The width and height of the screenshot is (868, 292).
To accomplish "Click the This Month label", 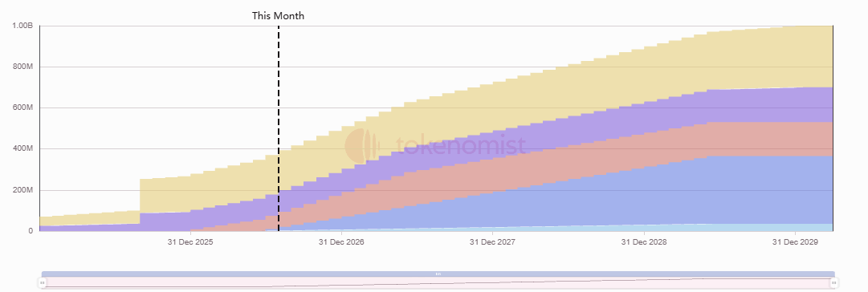I will pyautogui.click(x=278, y=15).
